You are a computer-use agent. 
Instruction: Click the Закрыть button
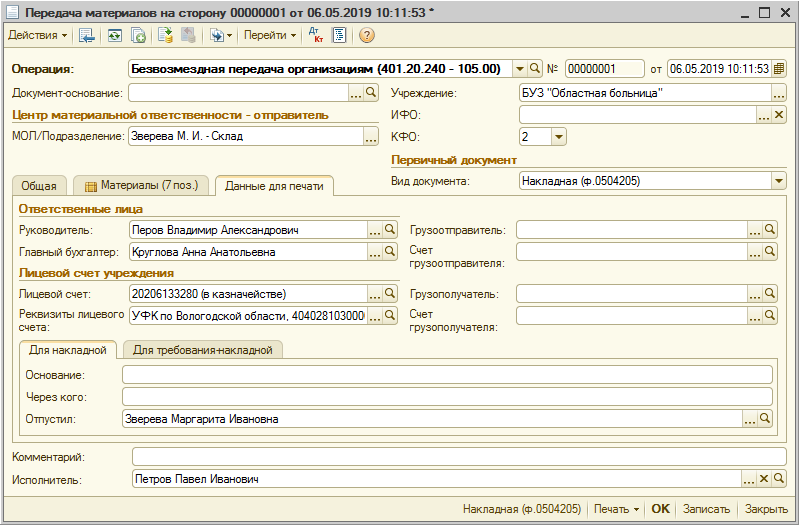[x=766, y=509]
